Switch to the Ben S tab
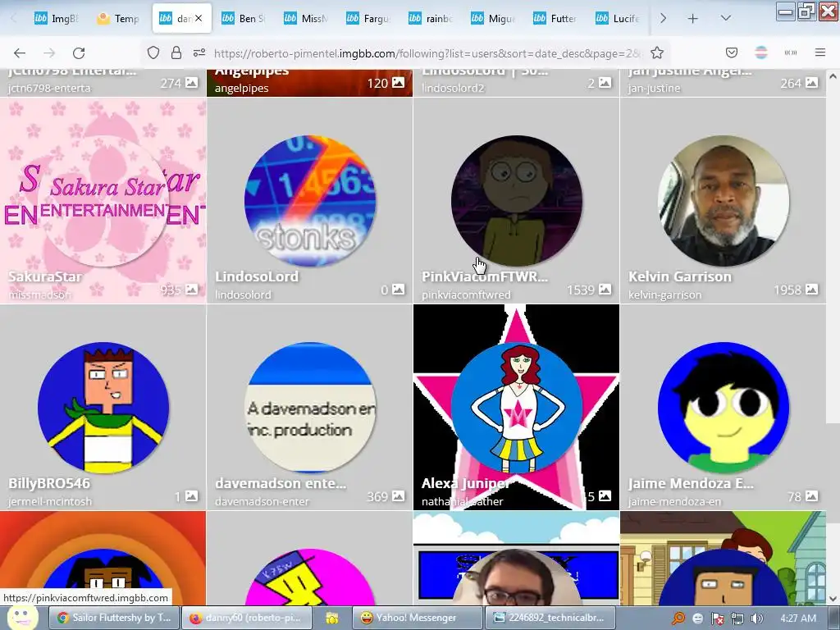 (x=244, y=18)
